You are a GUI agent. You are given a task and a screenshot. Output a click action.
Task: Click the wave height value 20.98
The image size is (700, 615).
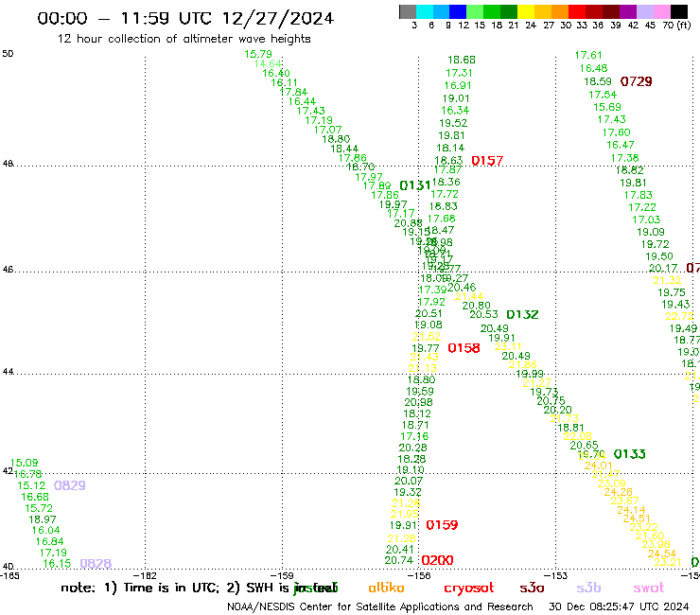tap(418, 402)
